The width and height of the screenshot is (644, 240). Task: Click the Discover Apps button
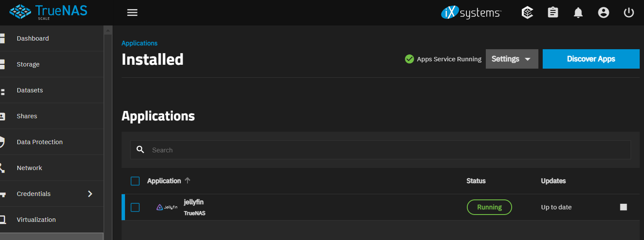pos(591,59)
